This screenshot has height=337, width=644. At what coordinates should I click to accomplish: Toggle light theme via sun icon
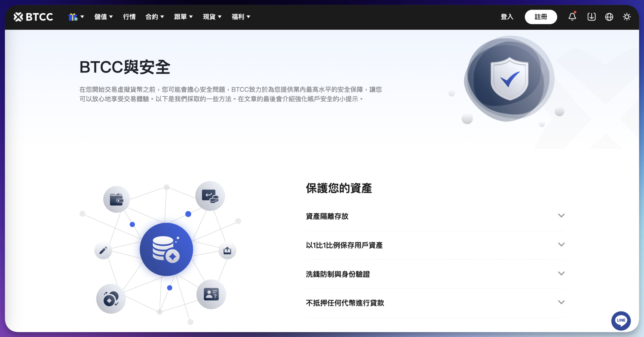(x=627, y=17)
